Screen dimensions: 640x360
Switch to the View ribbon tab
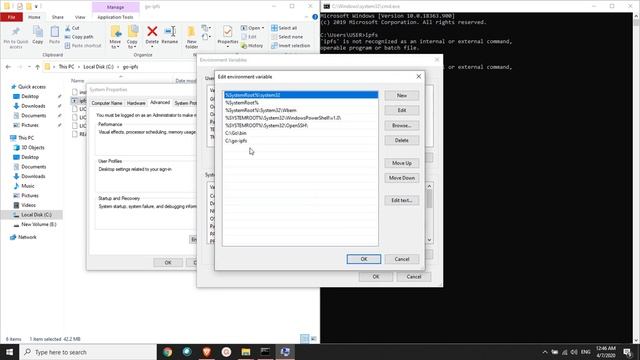80,17
